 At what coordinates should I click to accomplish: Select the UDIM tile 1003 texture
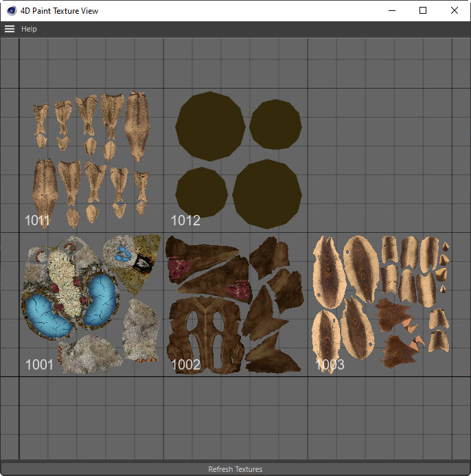tap(380, 305)
